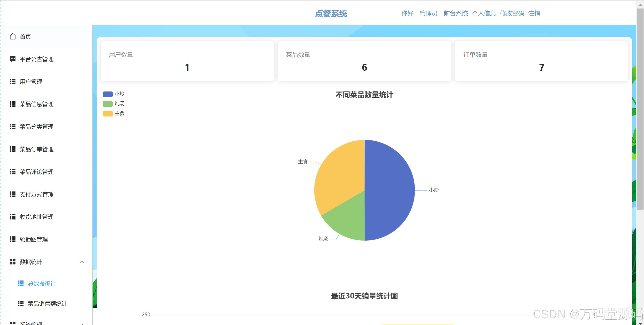Click the blue grid icon beside 总数据统计

21,283
